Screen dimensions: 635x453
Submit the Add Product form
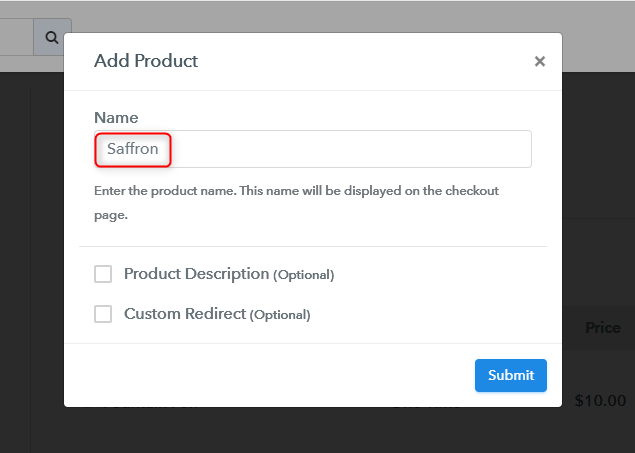click(511, 375)
